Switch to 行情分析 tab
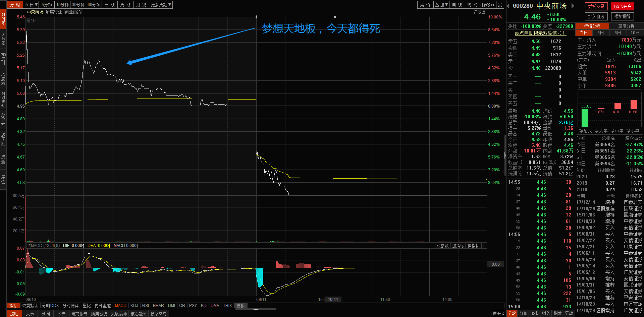This screenshot has width=644, height=317. (592, 26)
